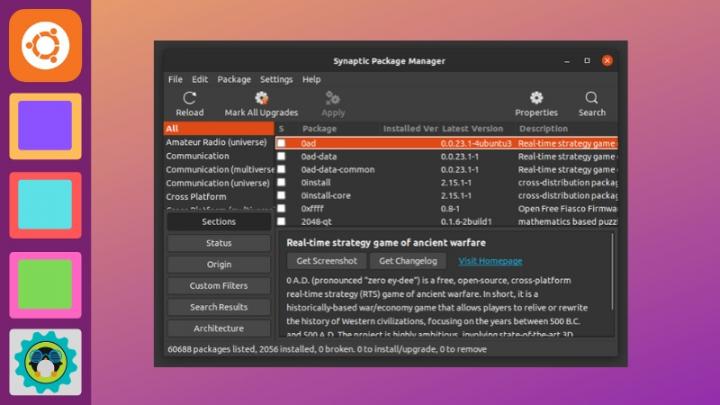The height and width of the screenshot is (405, 720).
Task: Launch the gear penguin dock app
Action: coord(46,361)
